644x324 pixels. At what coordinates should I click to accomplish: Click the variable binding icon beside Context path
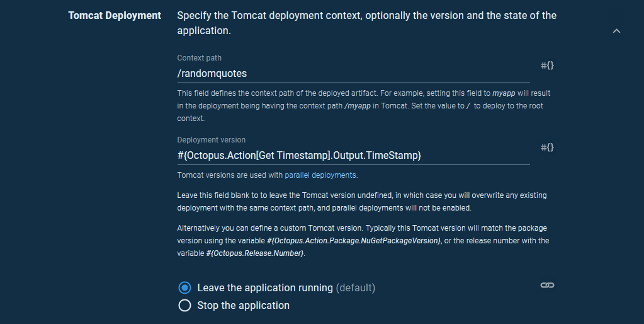point(547,66)
